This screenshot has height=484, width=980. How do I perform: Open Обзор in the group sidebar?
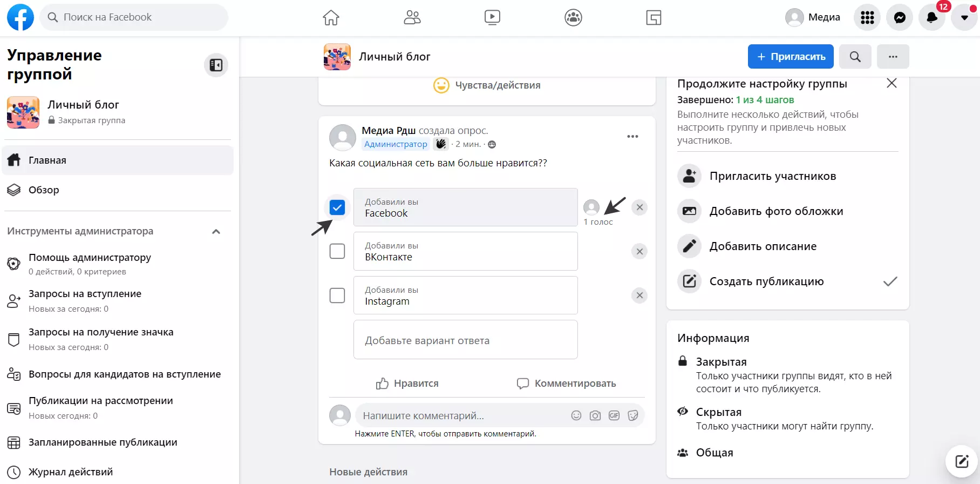118,190
